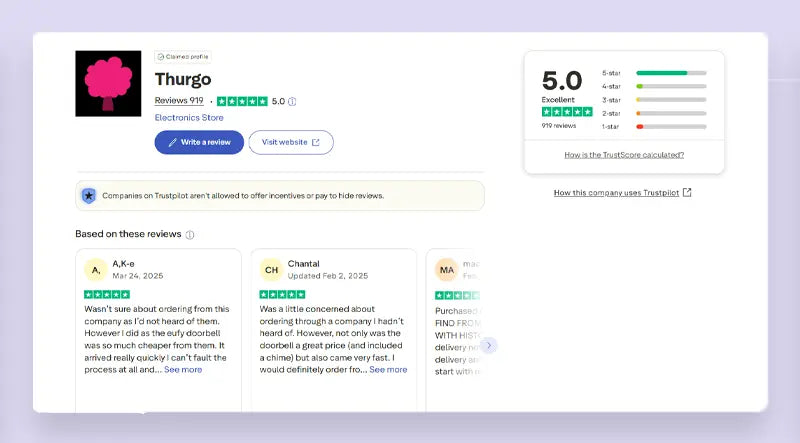Viewport: 800px width, 443px height.
Task: Select the 4-star rating row
Action: pyautogui.click(x=670, y=87)
